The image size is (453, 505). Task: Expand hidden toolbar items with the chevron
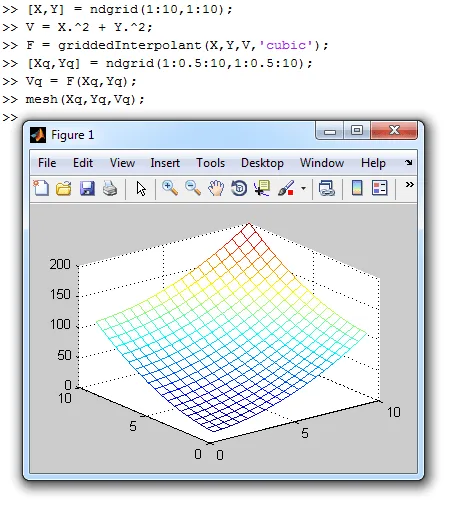(409, 184)
